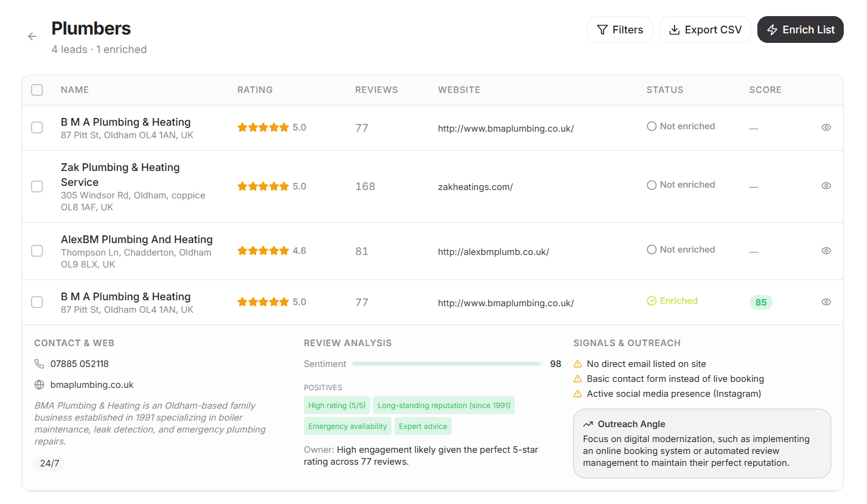Click the green Enriched status icon

pyautogui.click(x=652, y=301)
